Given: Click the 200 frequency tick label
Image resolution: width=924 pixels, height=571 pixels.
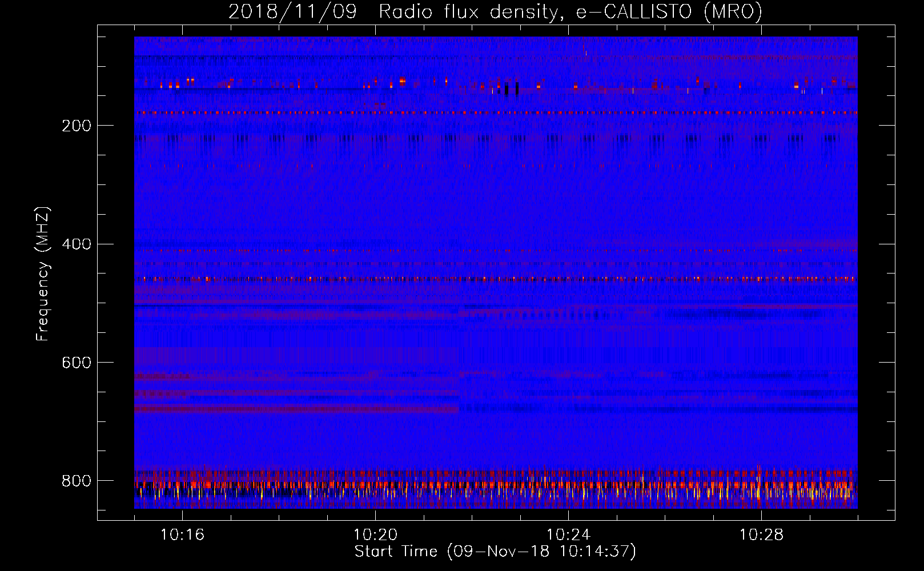Looking at the screenshot, I should click(x=77, y=126).
